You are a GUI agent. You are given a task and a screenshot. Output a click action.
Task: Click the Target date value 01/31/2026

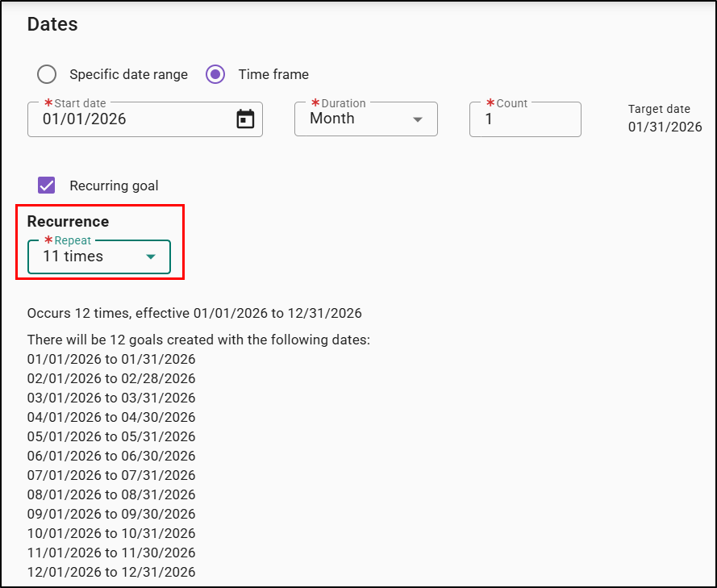pyautogui.click(x=665, y=127)
